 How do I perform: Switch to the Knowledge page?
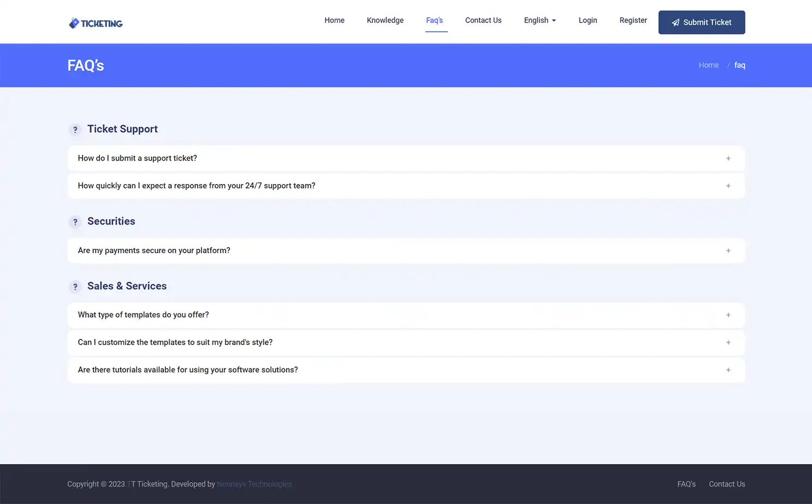[x=385, y=20]
